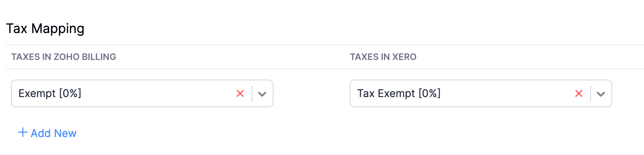Select the Tax Mapping section heading

tap(45, 29)
